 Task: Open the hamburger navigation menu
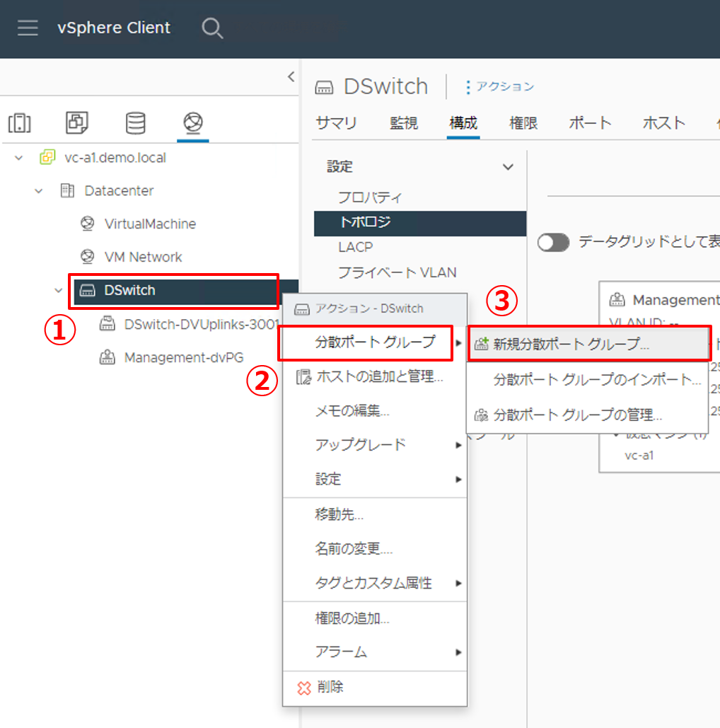tap(28, 28)
